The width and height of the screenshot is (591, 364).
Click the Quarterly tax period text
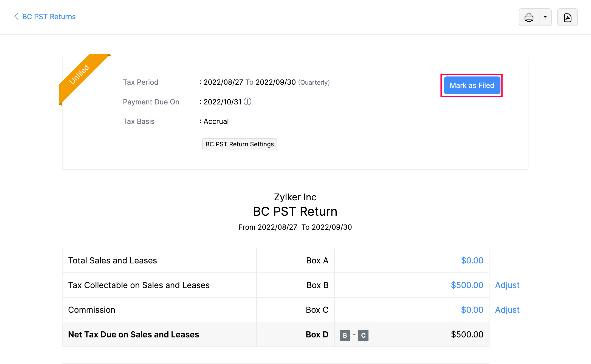314,83
